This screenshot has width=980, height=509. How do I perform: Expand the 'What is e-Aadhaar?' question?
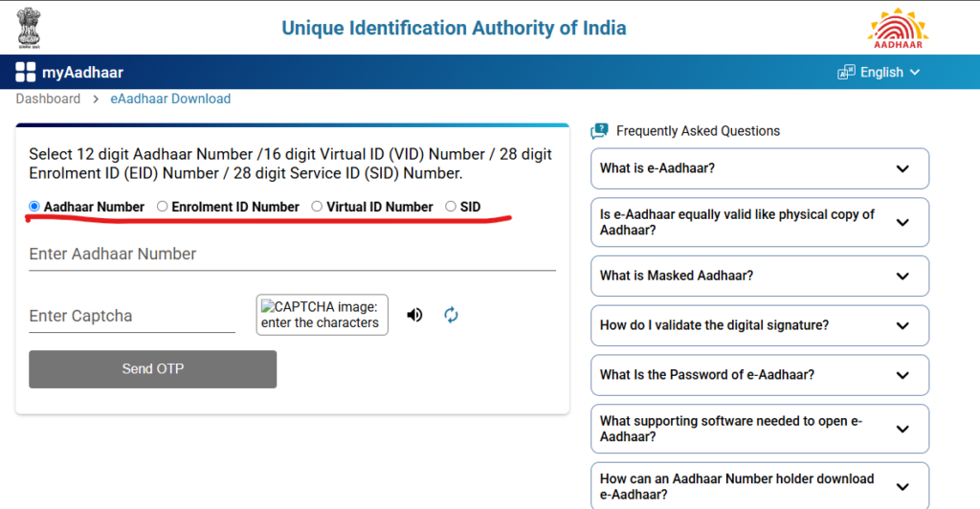[x=759, y=168]
